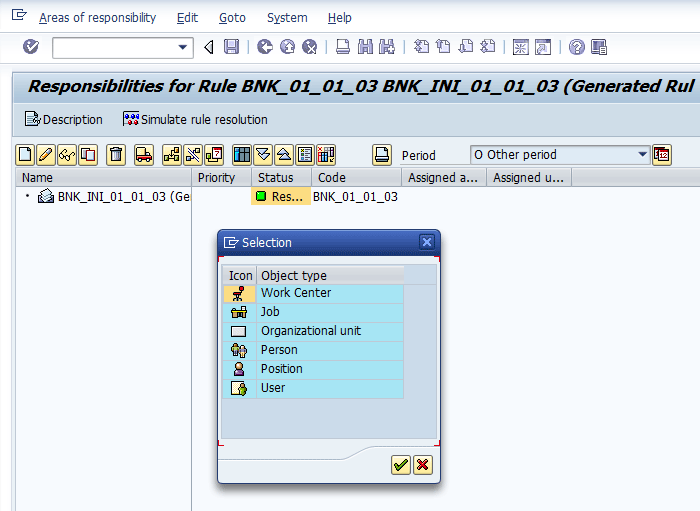Close the Selection dialog
Viewport: 700px width, 511px height.
(x=427, y=242)
